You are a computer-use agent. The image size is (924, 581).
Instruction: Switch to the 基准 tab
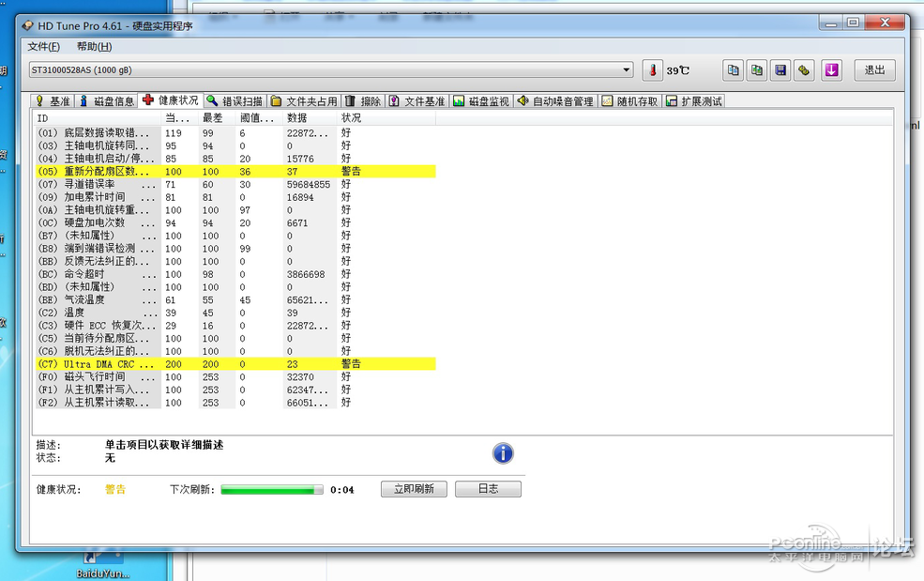pyautogui.click(x=53, y=100)
